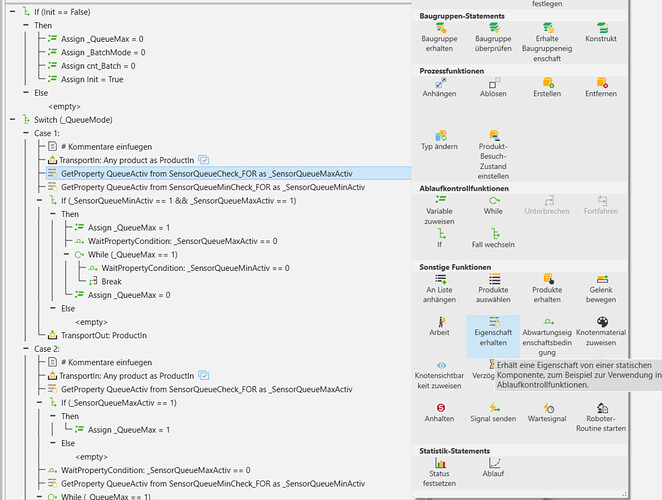Image resolution: width=662 pixels, height=500 pixels.
Task: Add a While loop statement
Action: coord(494,201)
